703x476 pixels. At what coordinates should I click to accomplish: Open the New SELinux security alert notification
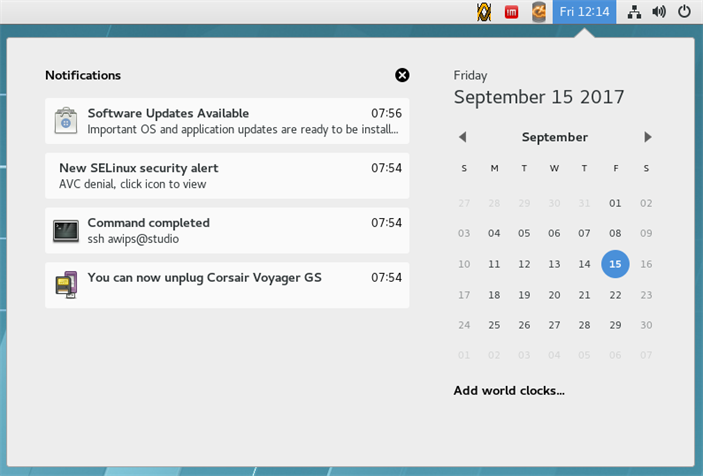pyautogui.click(x=227, y=176)
